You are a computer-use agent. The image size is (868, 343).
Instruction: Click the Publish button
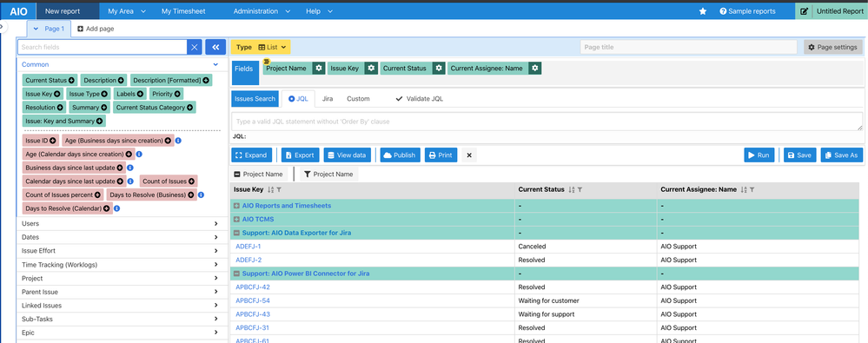(x=401, y=155)
